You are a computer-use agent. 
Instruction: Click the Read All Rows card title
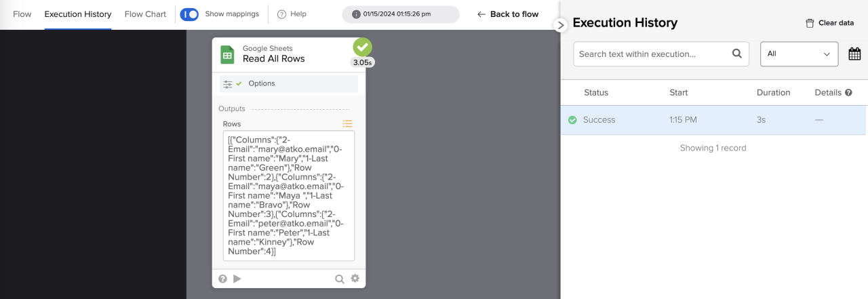click(274, 59)
